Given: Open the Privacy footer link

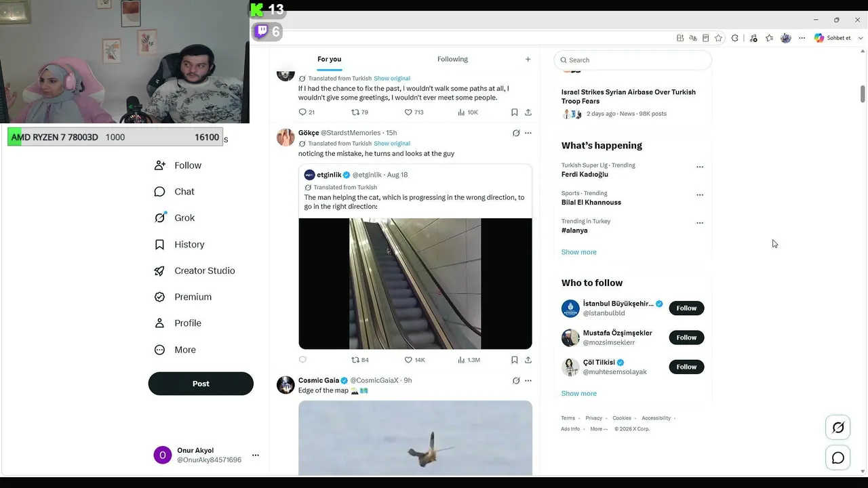Looking at the screenshot, I should 593,418.
